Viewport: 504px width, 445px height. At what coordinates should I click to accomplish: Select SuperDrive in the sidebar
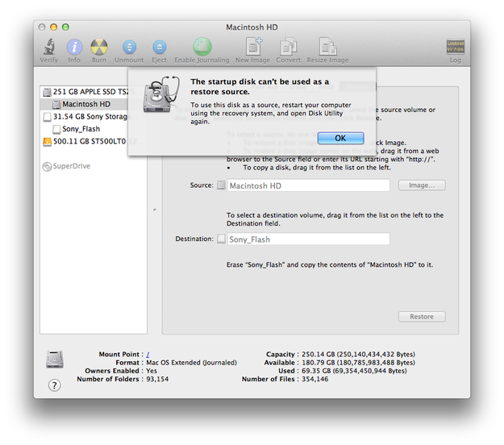pyautogui.click(x=67, y=166)
